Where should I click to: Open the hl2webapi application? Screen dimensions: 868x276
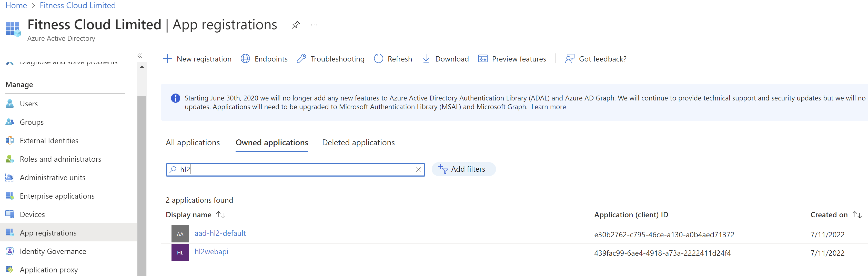[211, 252]
